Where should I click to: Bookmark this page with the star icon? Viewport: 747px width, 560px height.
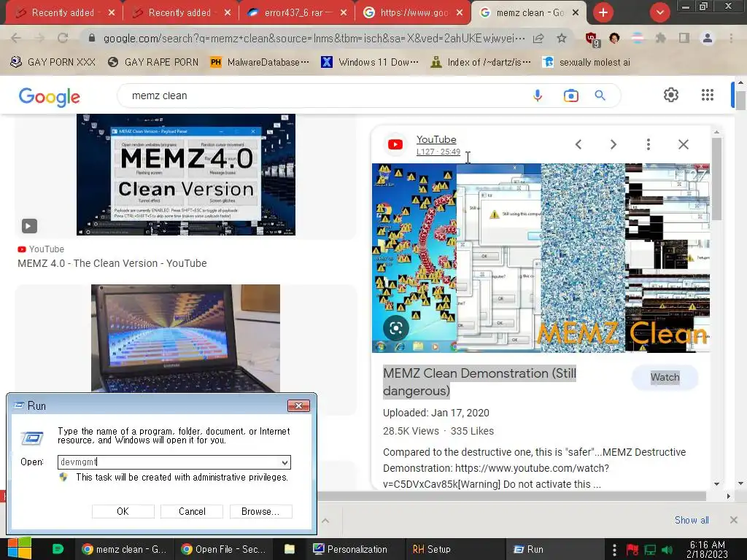click(562, 38)
